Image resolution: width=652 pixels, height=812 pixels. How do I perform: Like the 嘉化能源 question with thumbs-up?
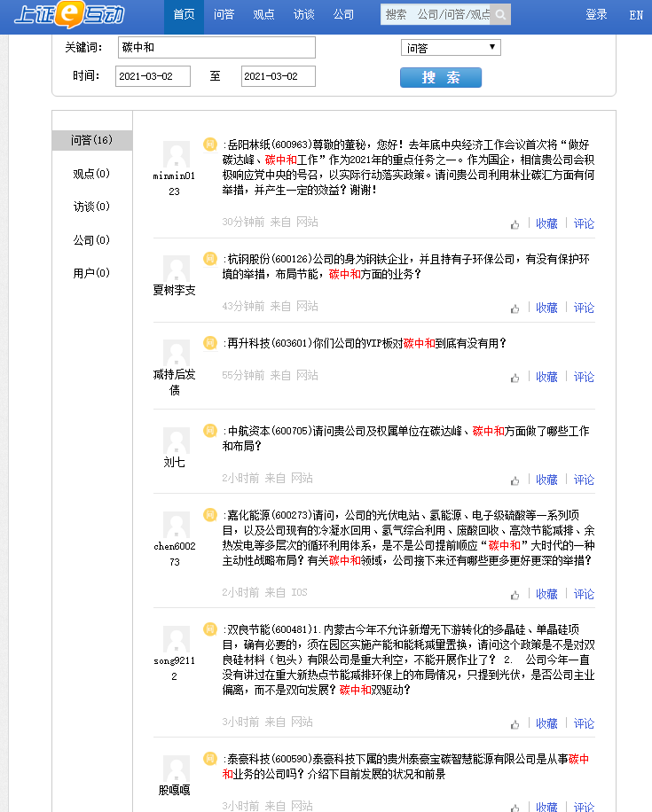[515, 595]
